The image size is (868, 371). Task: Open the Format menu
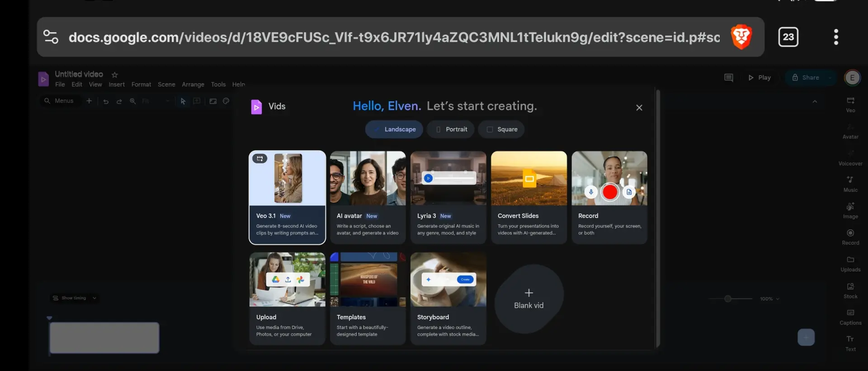pos(142,85)
